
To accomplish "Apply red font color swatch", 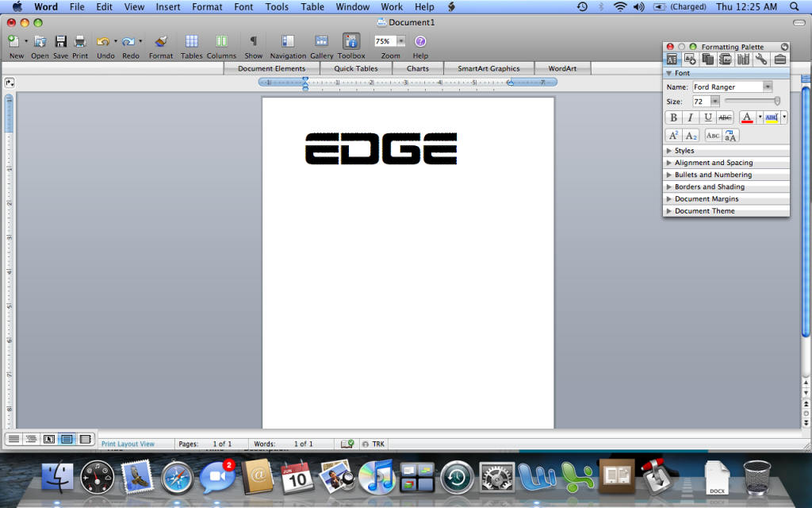I will (x=747, y=117).
